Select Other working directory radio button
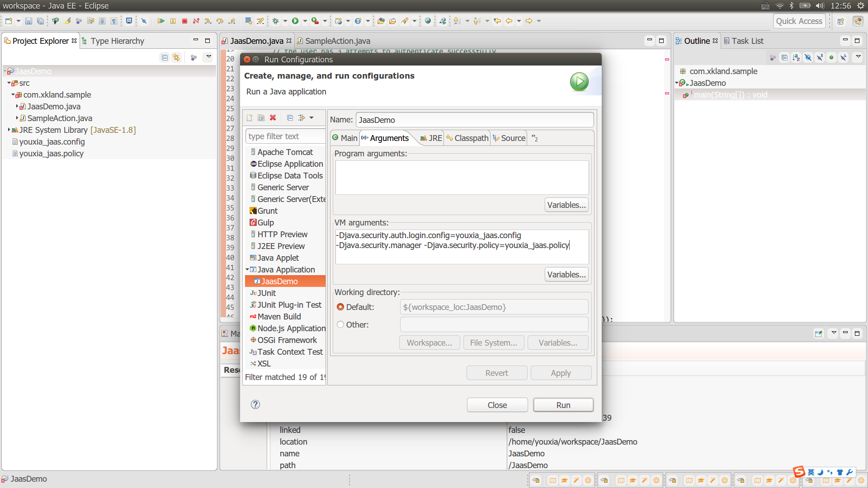 [340, 325]
